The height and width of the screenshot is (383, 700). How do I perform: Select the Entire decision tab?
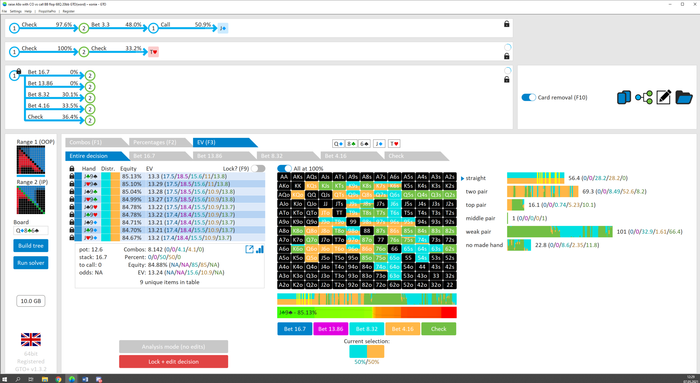(96, 156)
